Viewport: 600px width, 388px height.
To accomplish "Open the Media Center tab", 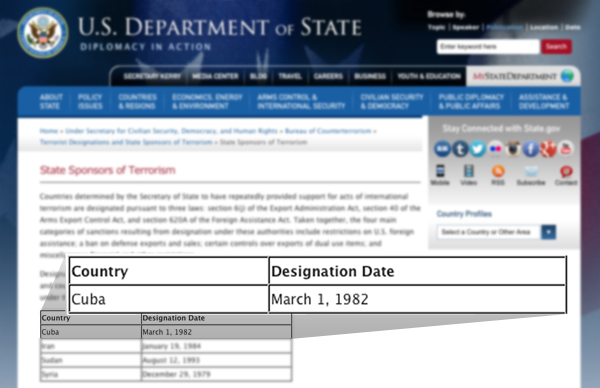I will pos(215,76).
